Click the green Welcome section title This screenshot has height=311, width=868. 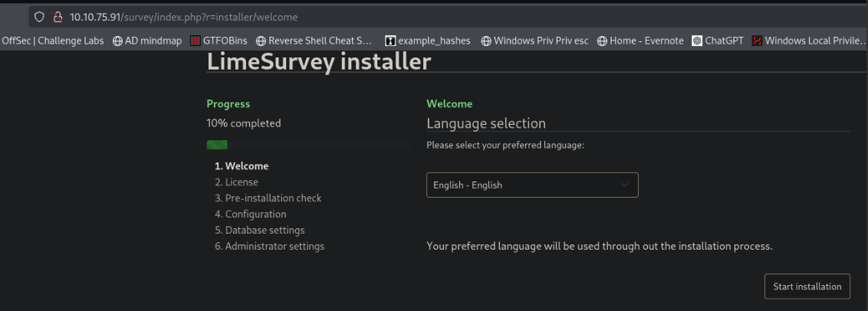coord(449,103)
